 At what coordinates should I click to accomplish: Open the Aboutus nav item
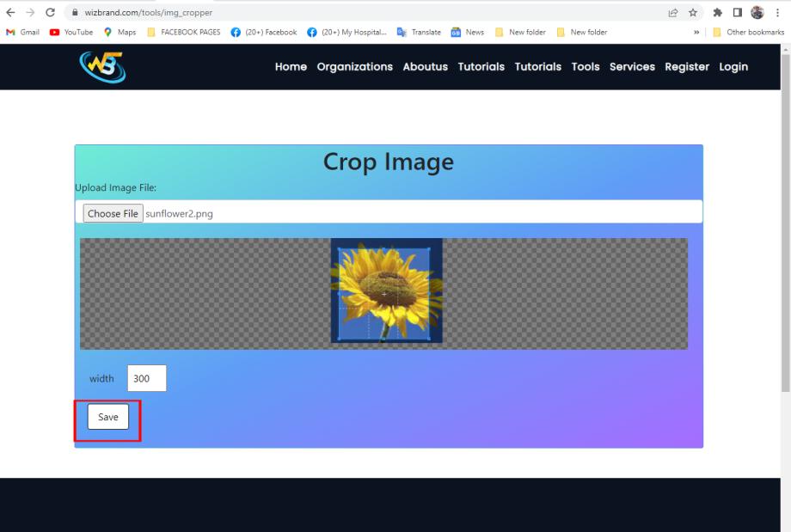point(426,66)
